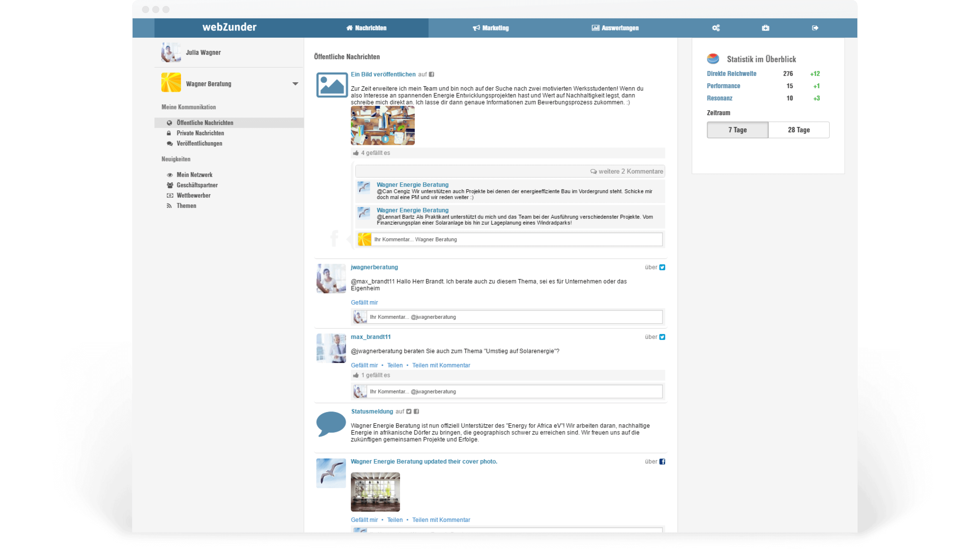Click the RSS icon beside Themen
Screen dimensions: 980x551
169,206
